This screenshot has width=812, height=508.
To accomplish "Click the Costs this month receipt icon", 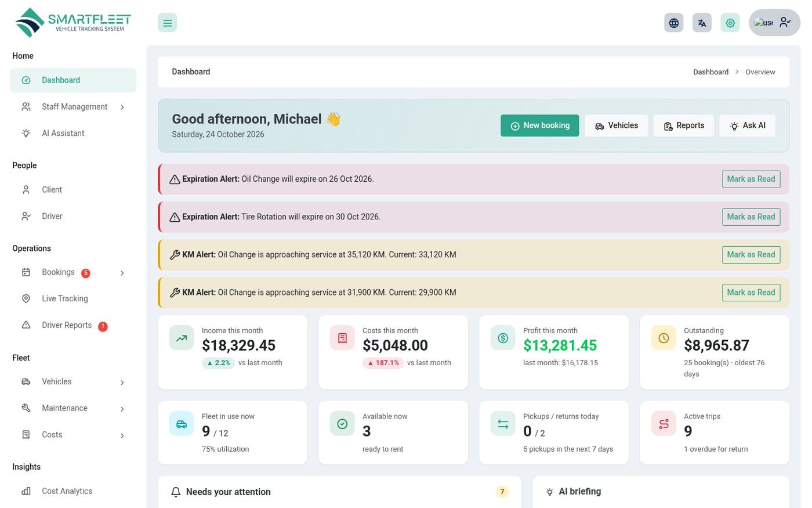I will pos(342,338).
